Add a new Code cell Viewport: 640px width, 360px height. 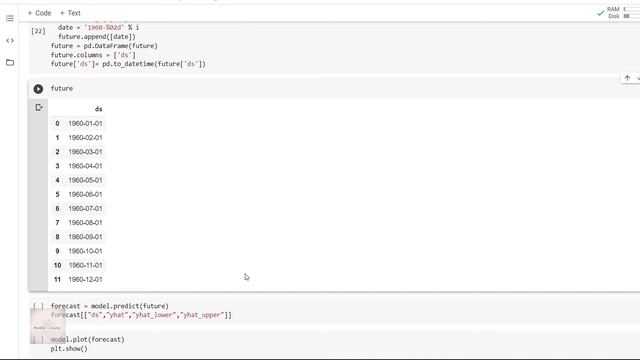tap(39, 13)
